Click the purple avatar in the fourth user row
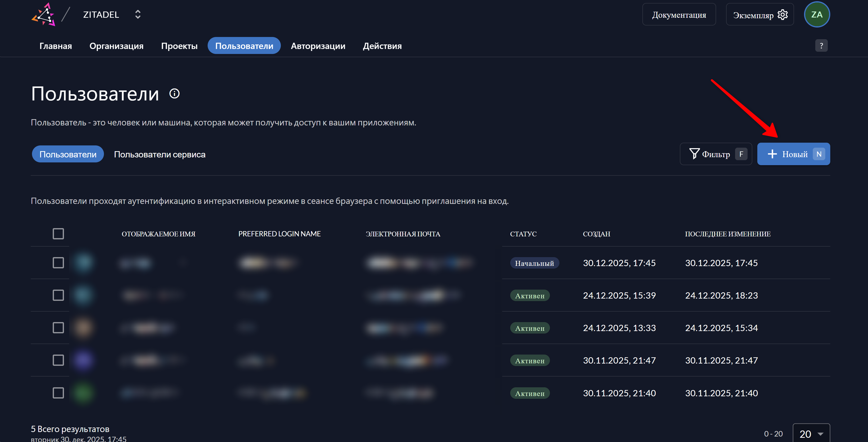868x442 pixels. (x=83, y=360)
